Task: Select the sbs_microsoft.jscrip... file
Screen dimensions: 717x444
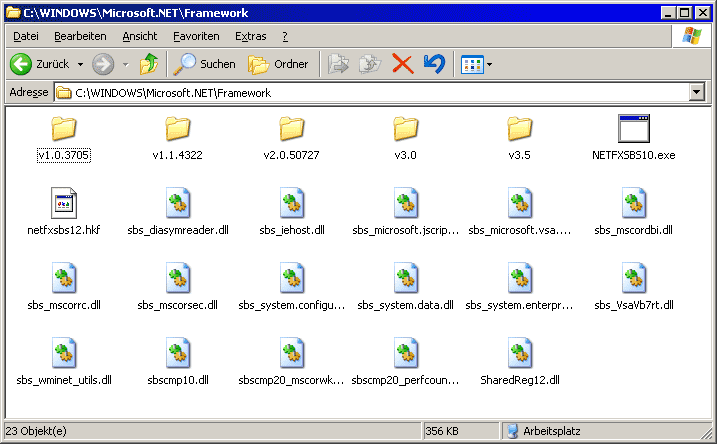Action: [x=406, y=212]
